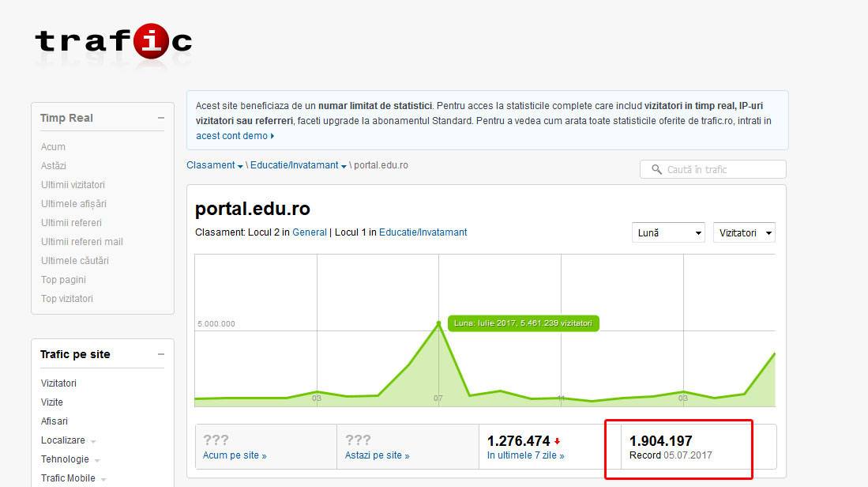This screenshot has width=868, height=487.
Task: Select Vizitatori in Trafic pe site menu
Action: click(x=58, y=383)
